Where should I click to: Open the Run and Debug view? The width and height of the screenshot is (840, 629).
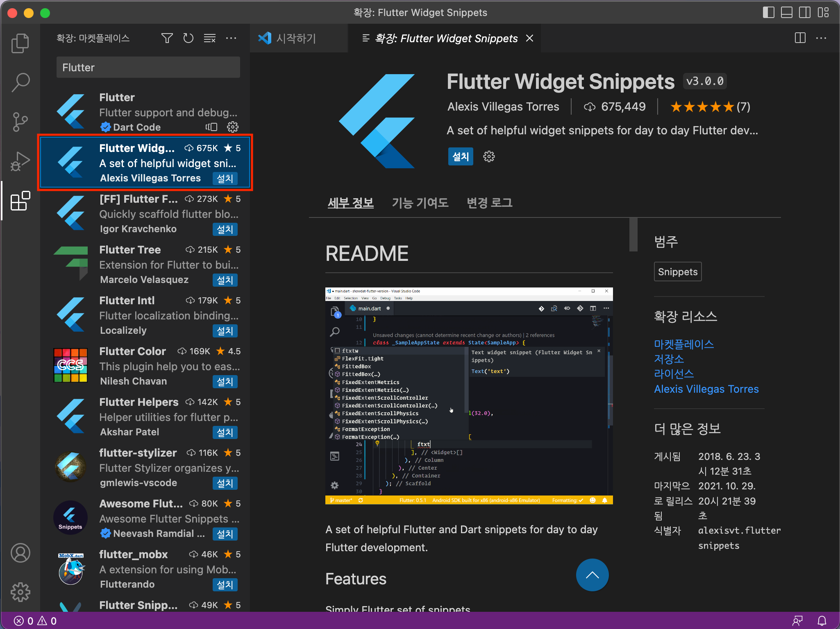click(20, 161)
